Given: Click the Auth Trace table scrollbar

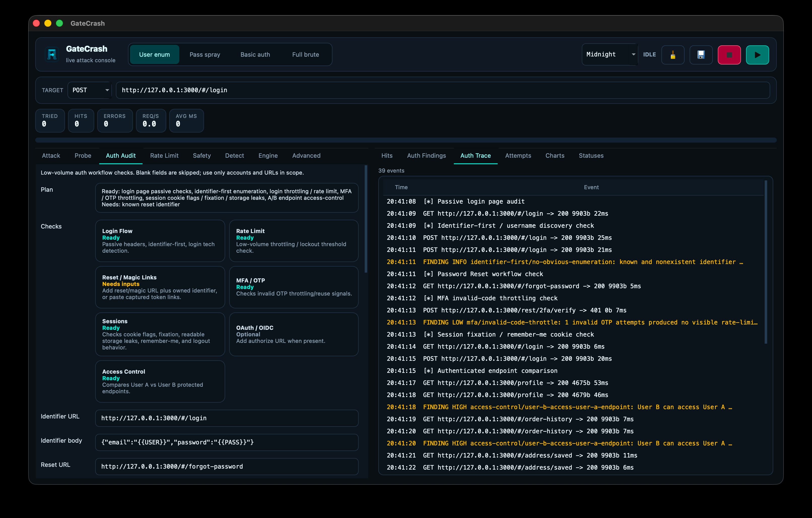Looking at the screenshot, I should pos(766,262).
